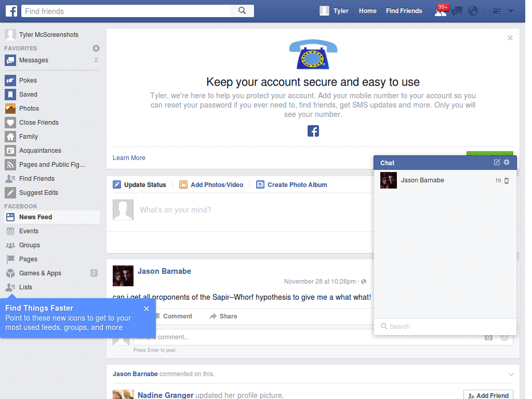This screenshot has width=532, height=399.
Task: Click Find Friends in the top bar
Action: click(404, 11)
